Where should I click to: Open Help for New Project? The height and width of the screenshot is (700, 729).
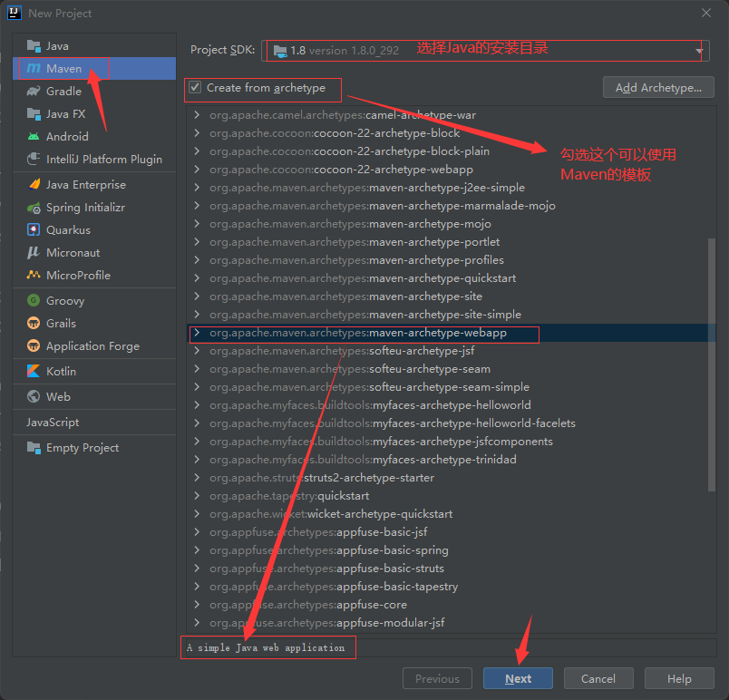pyautogui.click(x=679, y=678)
